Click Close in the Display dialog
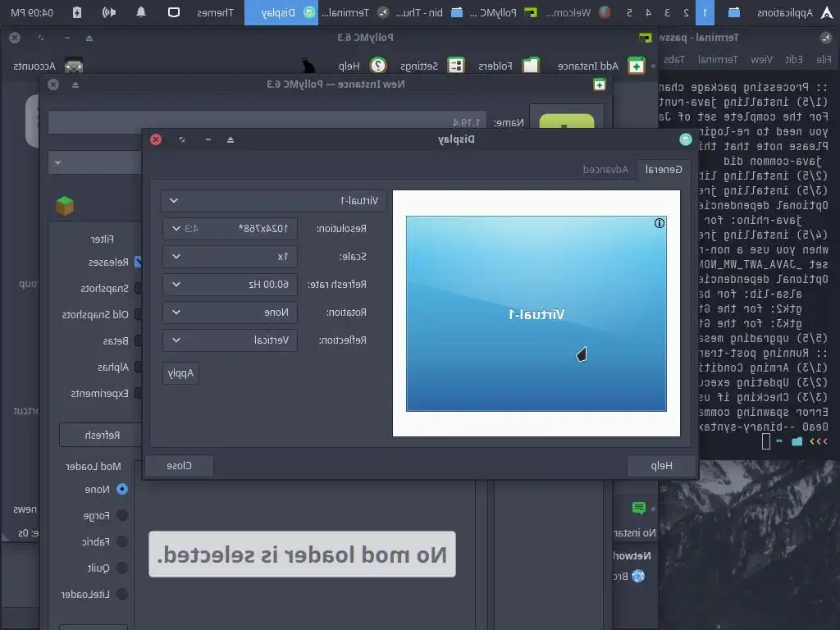Viewport: 840px width, 630px height. tap(179, 466)
